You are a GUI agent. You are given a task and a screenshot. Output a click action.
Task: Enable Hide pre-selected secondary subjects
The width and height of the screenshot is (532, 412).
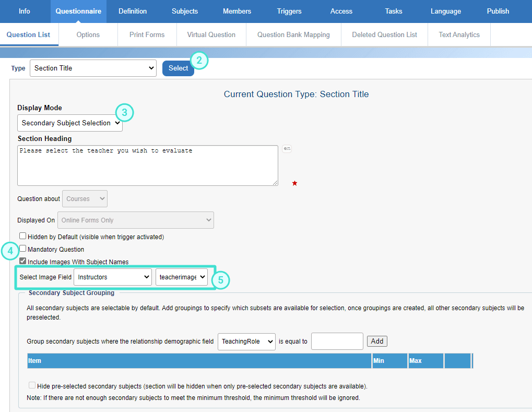32,385
